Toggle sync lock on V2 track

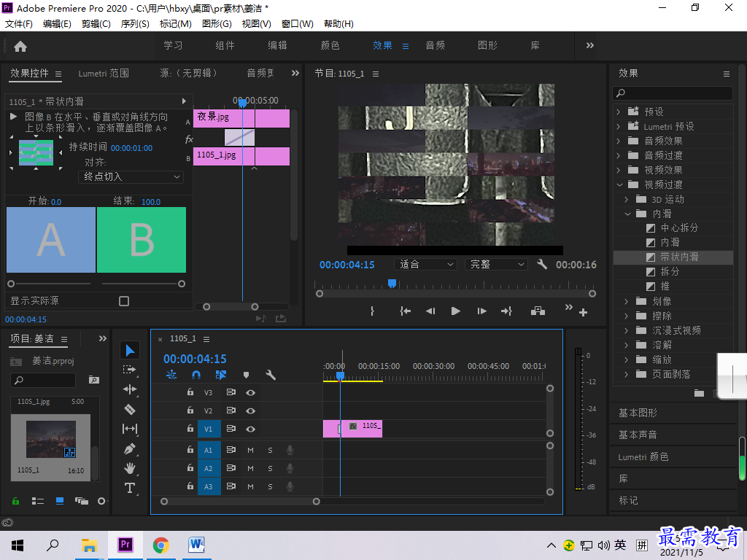point(231,411)
